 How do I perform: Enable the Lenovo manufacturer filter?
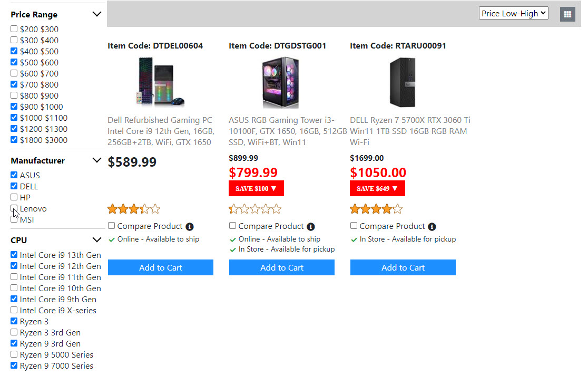14,209
